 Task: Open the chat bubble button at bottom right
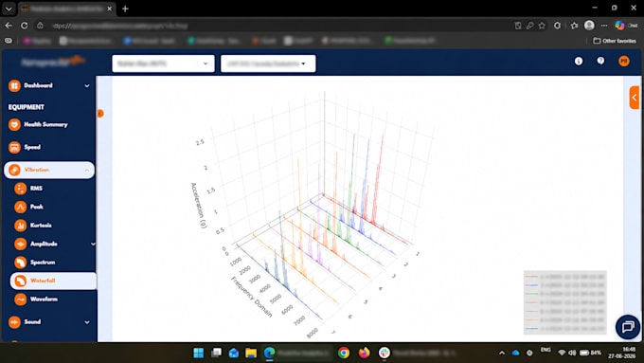(x=628, y=327)
